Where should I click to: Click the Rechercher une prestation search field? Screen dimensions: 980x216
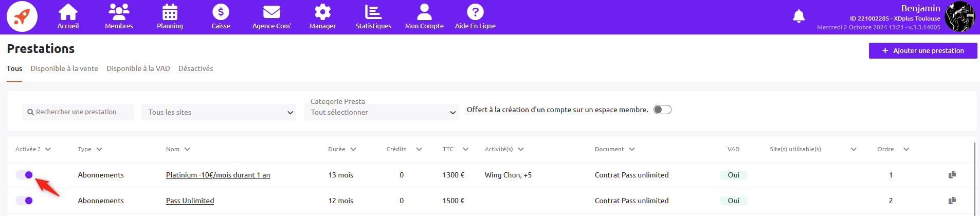(78, 112)
